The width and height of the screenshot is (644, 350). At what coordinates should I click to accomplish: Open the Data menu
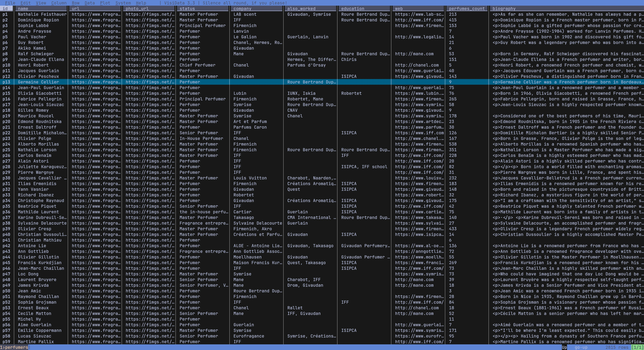[89, 3]
